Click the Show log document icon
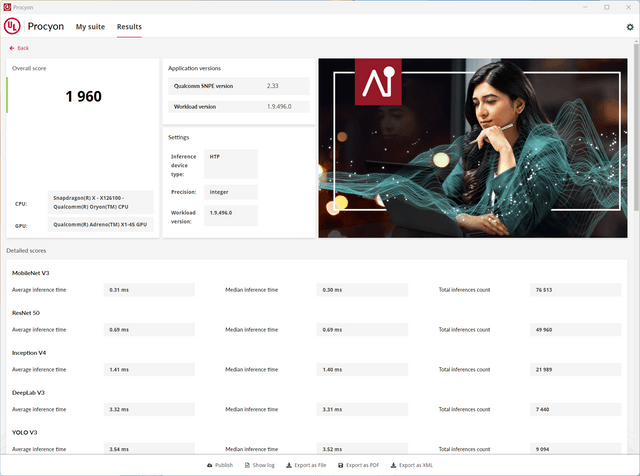Image resolution: width=640 pixels, height=476 pixels. 247,465
